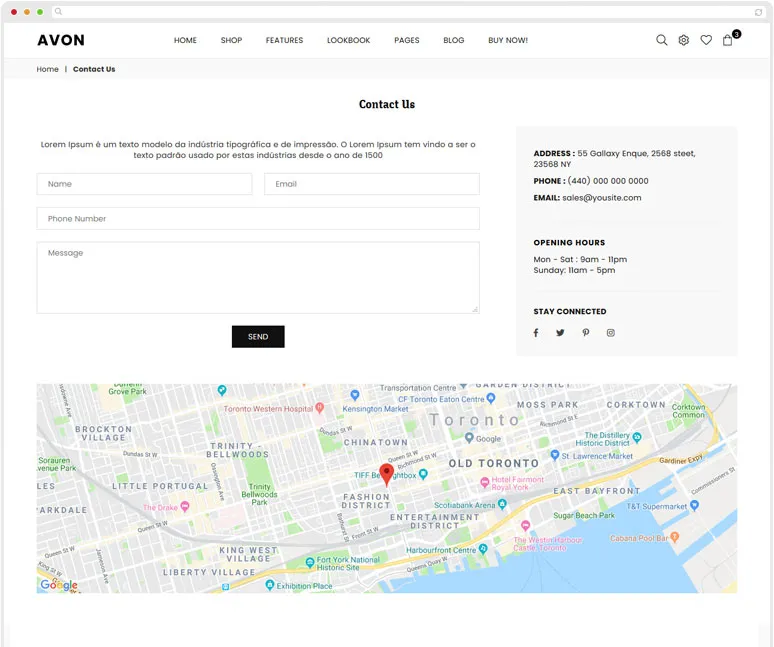774x647 pixels.
Task: Click the AVON logo
Action: [61, 40]
